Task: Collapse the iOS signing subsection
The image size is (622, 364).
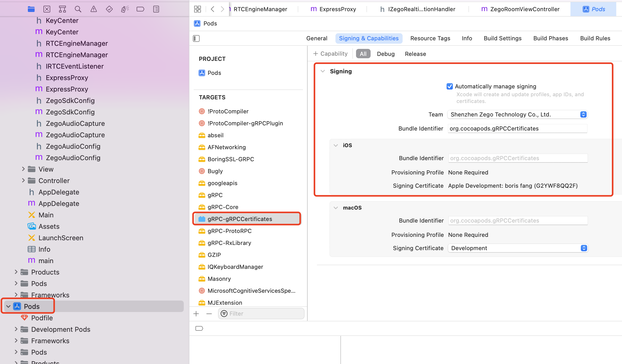Action: pyautogui.click(x=336, y=145)
